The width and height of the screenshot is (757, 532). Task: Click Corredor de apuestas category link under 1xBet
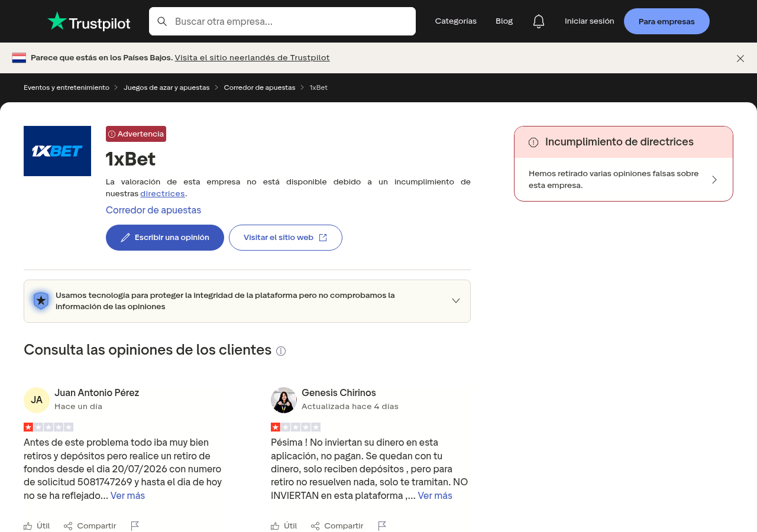tap(153, 210)
